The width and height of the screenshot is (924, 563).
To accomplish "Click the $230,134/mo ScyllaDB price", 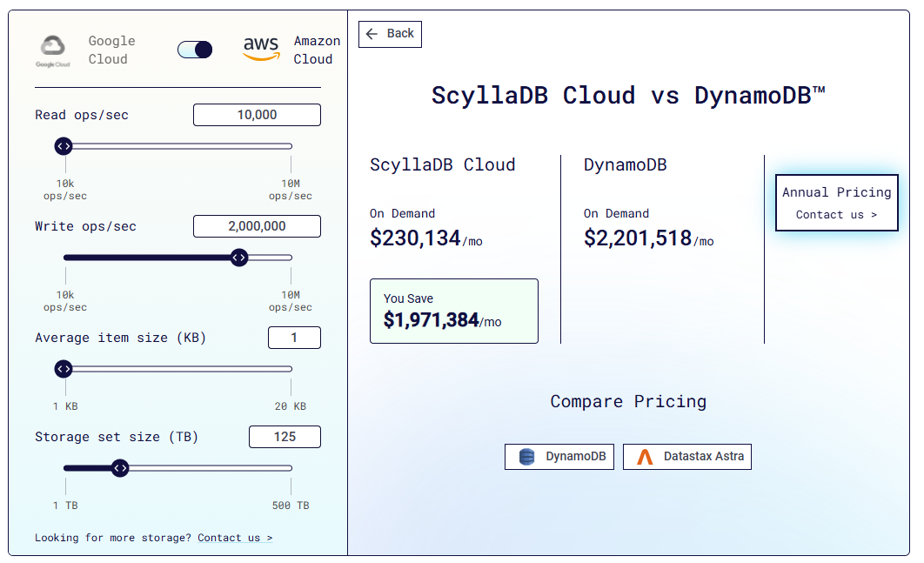I will [426, 238].
